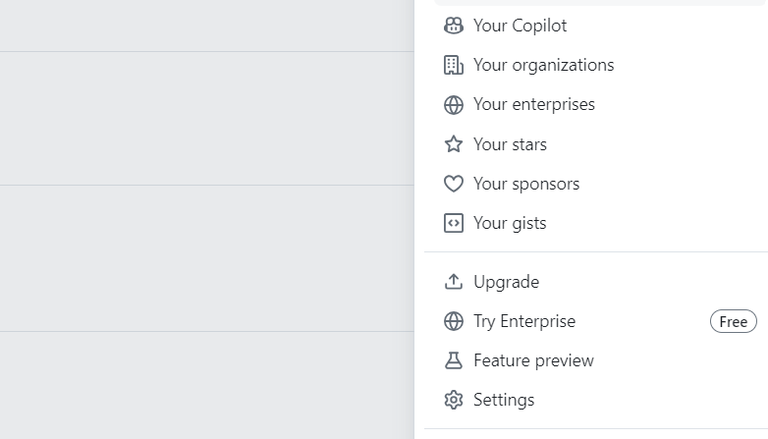This screenshot has width=768, height=439.
Task: Click the heart icon for sponsors
Action: (453, 184)
